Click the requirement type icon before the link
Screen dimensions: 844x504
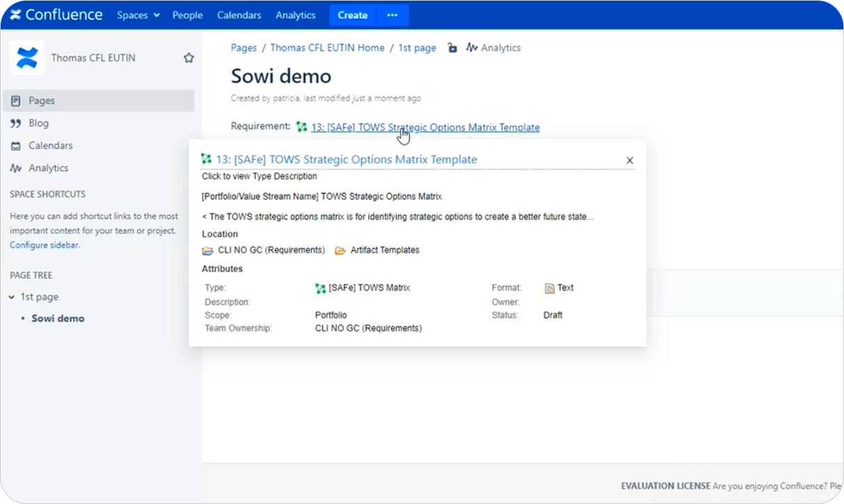302,127
